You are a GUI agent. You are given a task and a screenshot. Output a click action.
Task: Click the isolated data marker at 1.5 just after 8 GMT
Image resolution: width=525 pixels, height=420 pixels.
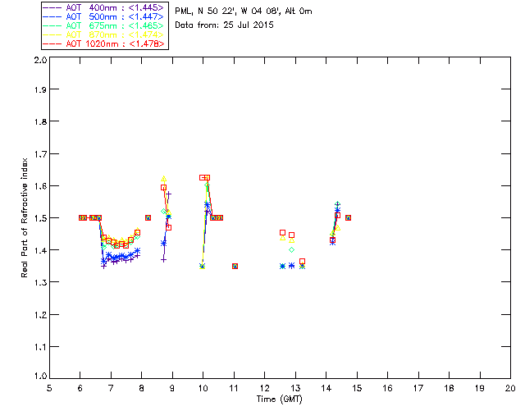pyautogui.click(x=148, y=217)
